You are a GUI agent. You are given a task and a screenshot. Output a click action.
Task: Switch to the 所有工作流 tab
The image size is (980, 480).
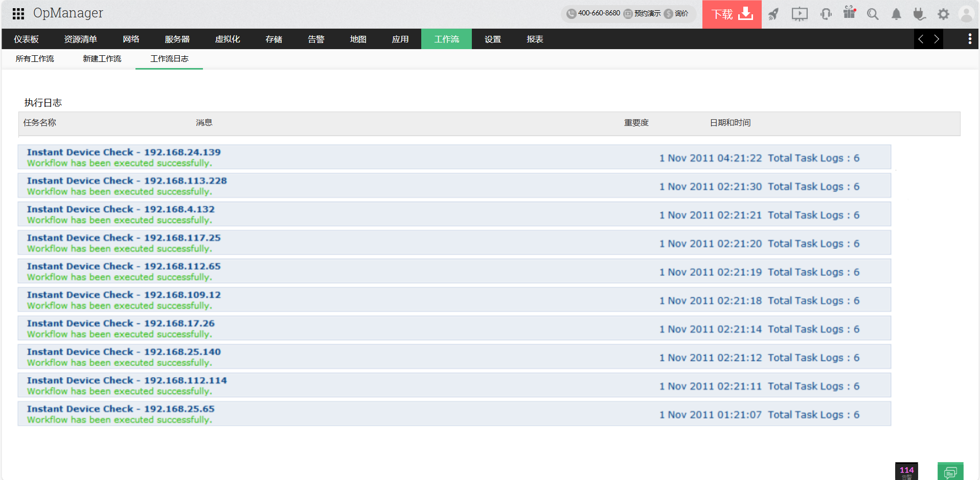pos(35,59)
